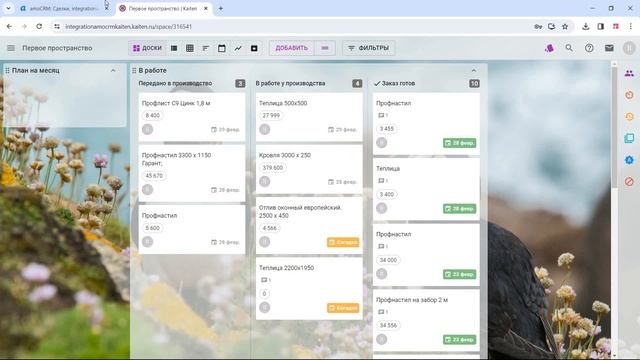Click the В работе у производства column header

pos(290,83)
